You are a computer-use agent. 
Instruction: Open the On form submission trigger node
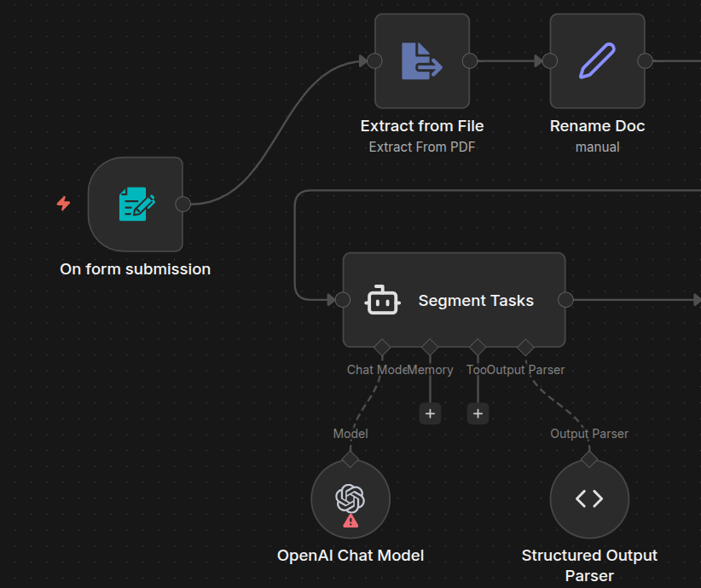coord(136,205)
